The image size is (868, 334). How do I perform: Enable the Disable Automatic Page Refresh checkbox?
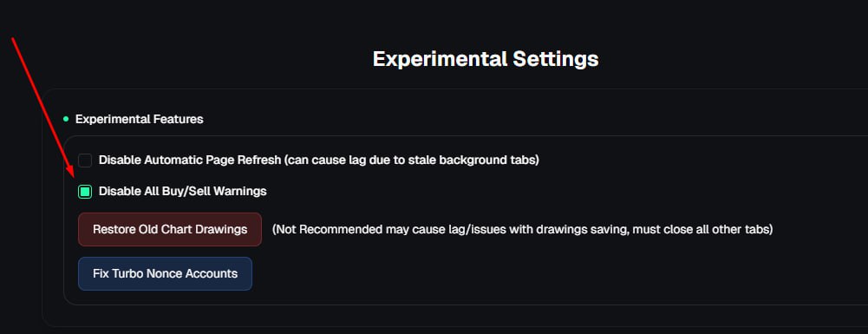tap(85, 160)
